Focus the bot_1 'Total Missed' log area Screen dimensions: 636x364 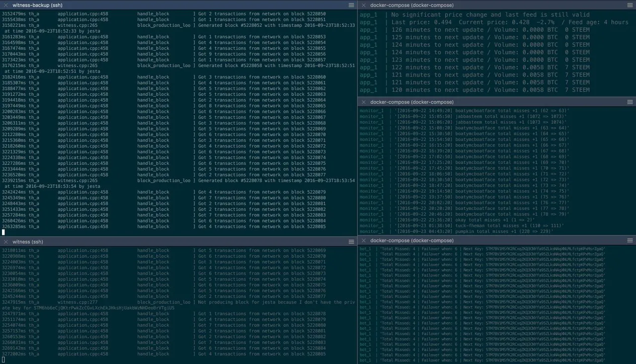click(497, 303)
